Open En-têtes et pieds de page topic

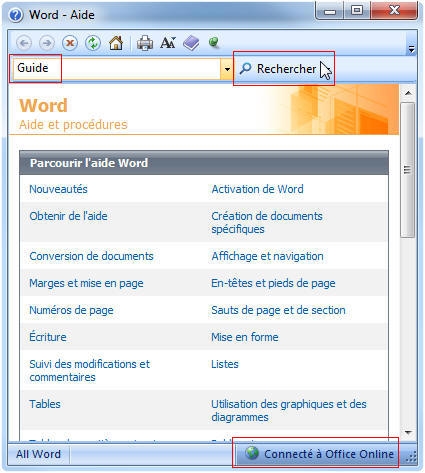pyautogui.click(x=273, y=283)
